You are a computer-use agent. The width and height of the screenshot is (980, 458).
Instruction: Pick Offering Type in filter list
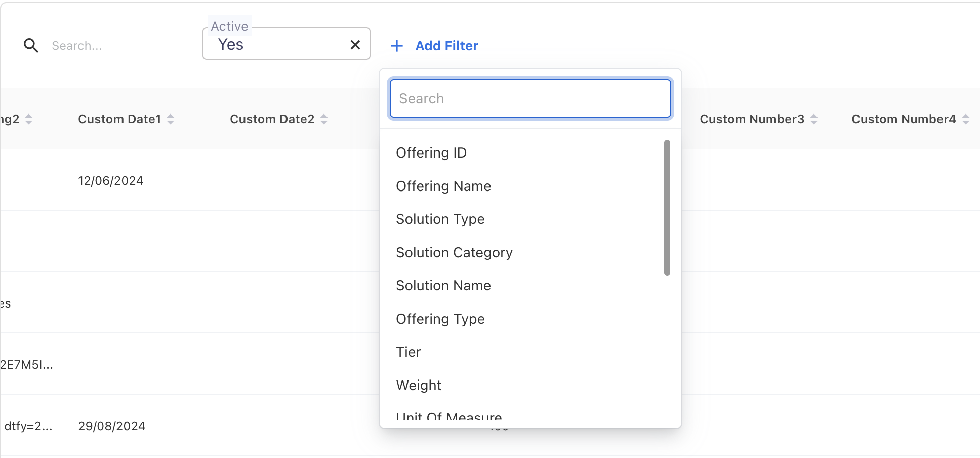[440, 319]
